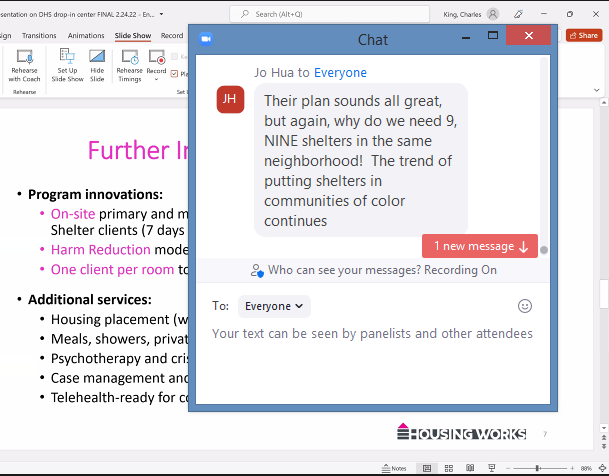Click the Rehearse with Coach icon
609x476 pixels.
click(24, 65)
